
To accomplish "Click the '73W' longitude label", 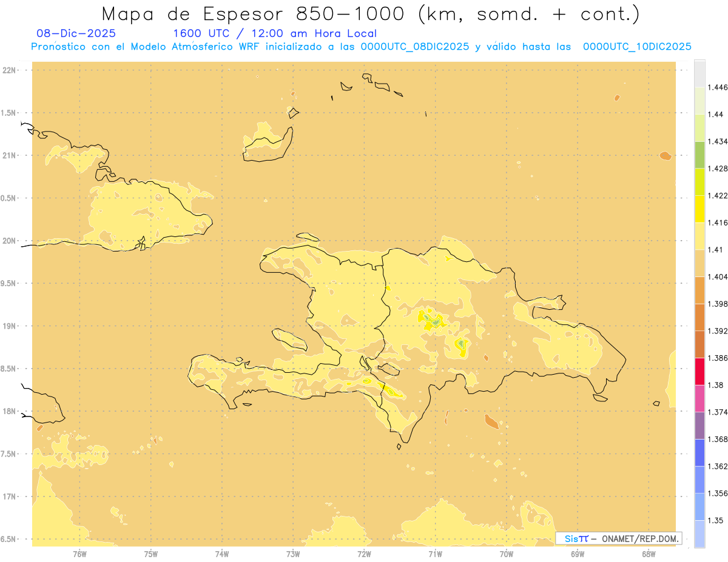I will 293,554.
